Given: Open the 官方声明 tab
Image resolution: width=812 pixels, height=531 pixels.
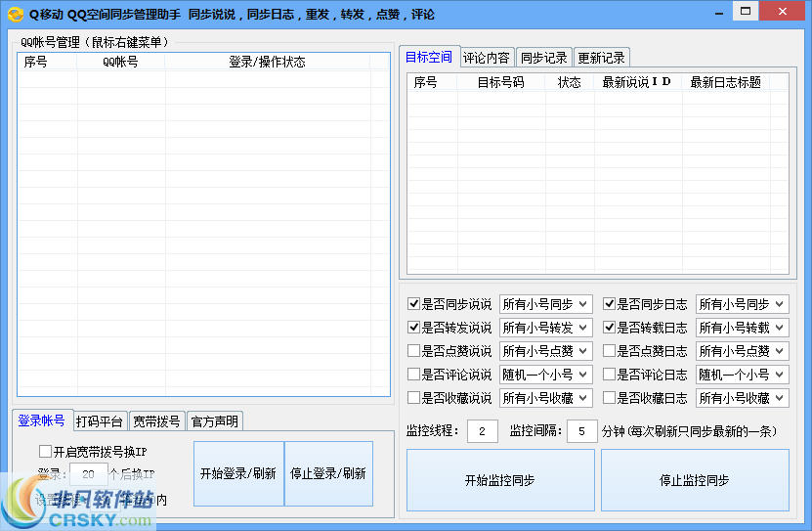Looking at the screenshot, I should 214,421.
